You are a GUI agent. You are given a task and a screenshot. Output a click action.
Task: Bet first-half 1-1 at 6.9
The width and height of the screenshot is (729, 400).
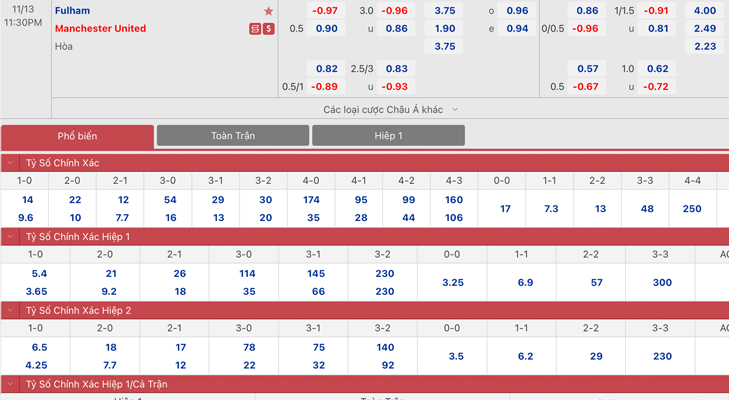pos(525,282)
